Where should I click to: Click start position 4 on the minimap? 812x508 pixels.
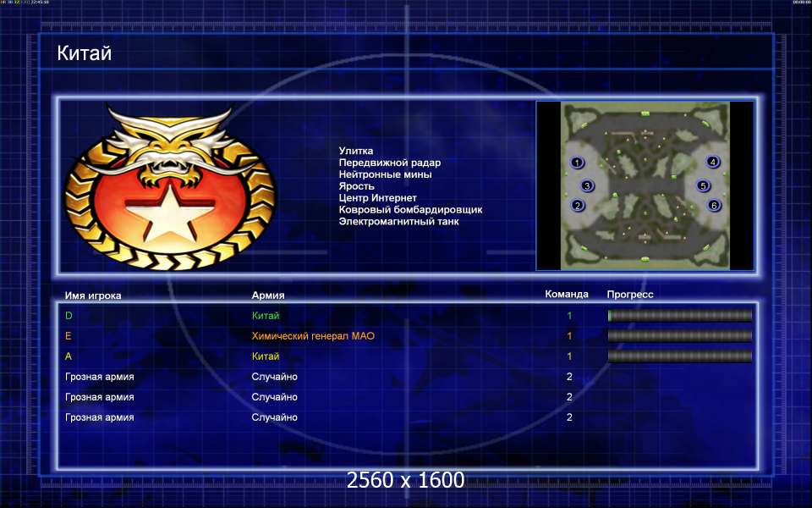[x=712, y=162]
